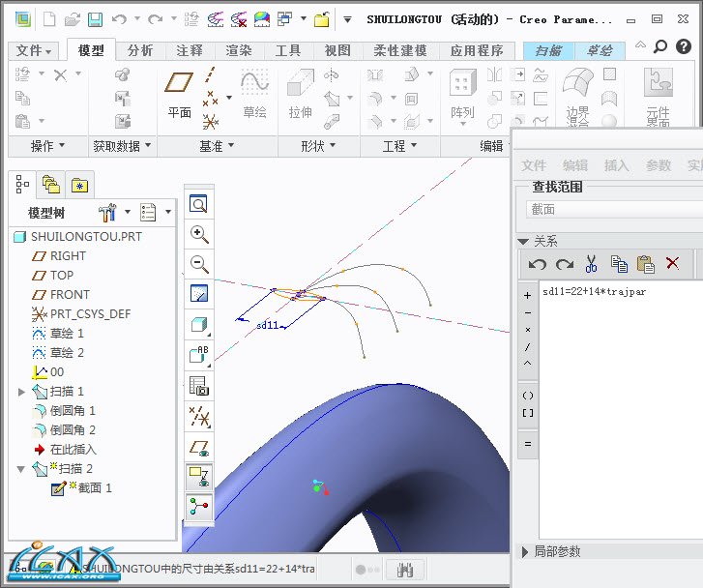Expand the 扫描 1 tree node
703x588 pixels.
(x=22, y=392)
